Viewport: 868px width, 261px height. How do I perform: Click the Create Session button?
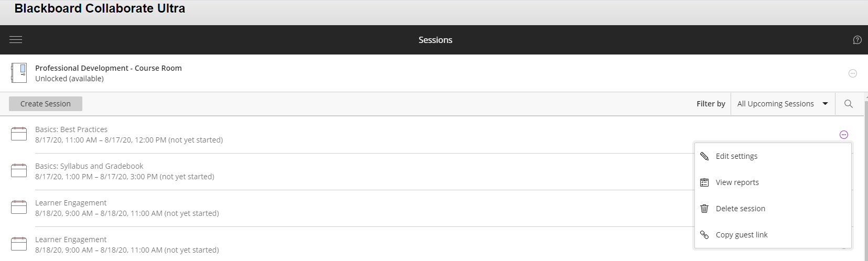click(x=46, y=104)
